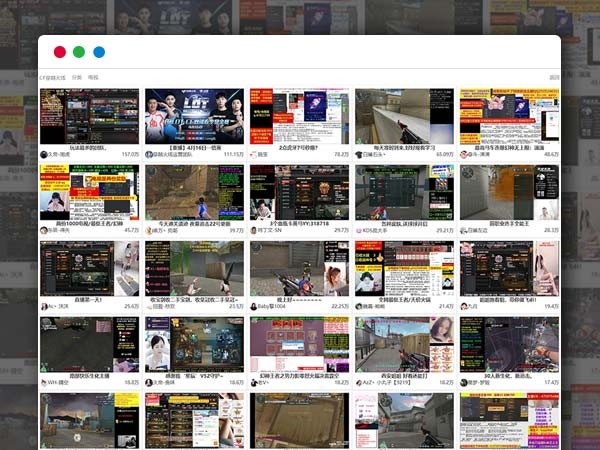Open stream thumbnail with 48.6万 viewers
Viewport: 600px width, 450px height.
point(509,116)
